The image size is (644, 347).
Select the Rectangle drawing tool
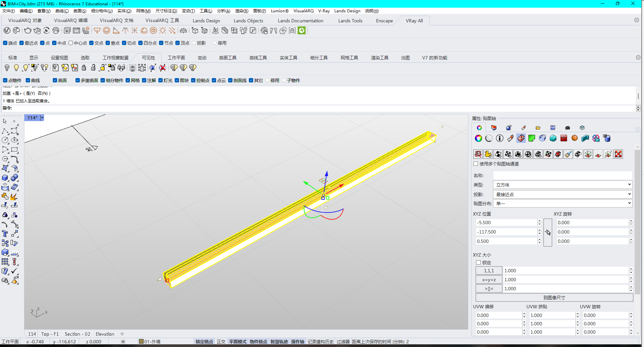14,150
